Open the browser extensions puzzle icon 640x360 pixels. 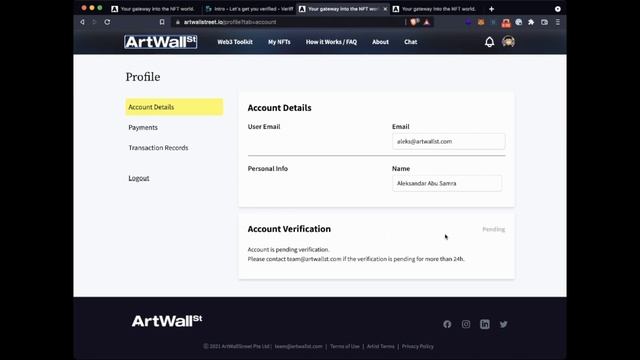click(x=531, y=22)
